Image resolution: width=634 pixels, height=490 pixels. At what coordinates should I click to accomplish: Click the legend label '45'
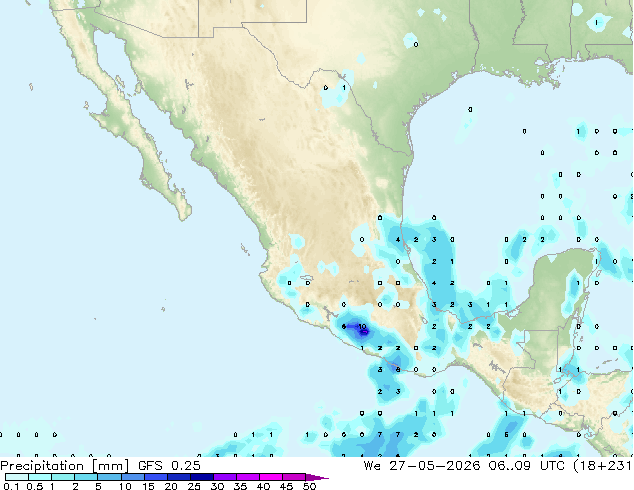click(x=286, y=486)
